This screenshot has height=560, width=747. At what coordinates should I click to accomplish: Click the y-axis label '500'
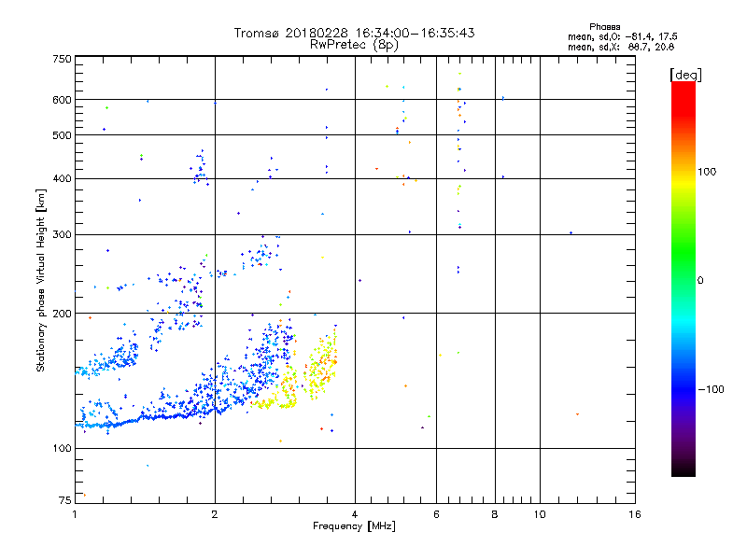[62, 135]
